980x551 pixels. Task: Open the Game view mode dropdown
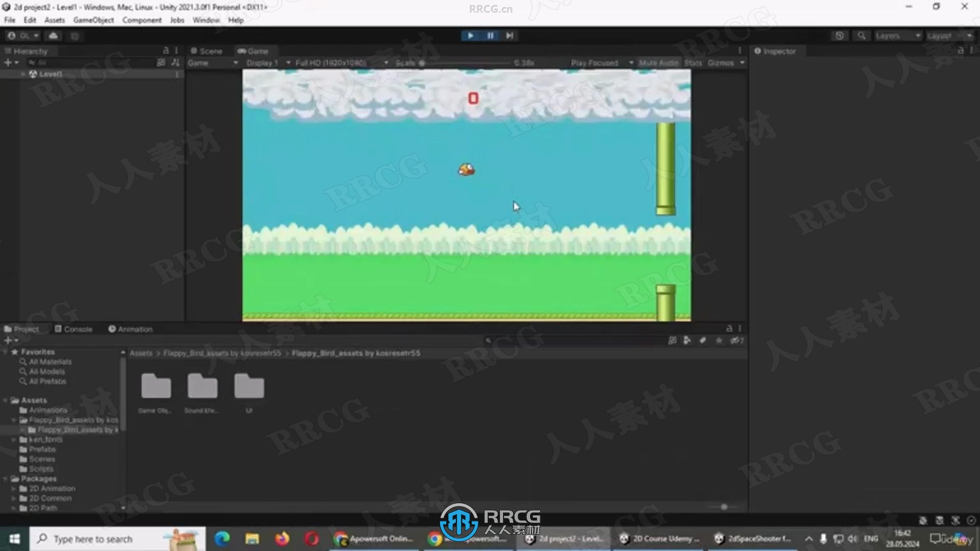coord(213,63)
